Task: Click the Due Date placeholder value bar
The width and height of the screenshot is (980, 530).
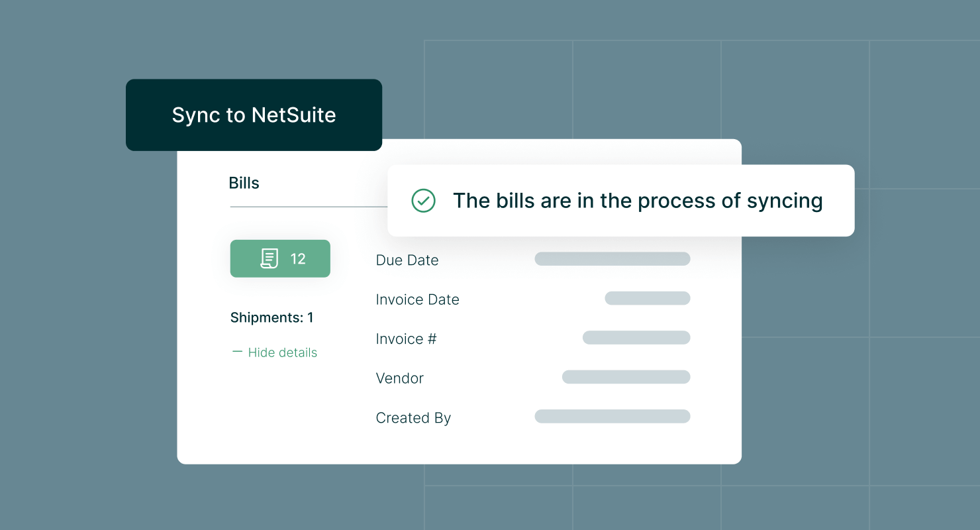Action: point(612,259)
